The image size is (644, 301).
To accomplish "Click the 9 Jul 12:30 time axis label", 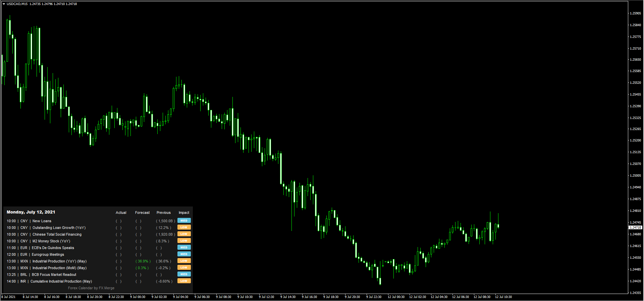I will pyautogui.click(x=267, y=297).
